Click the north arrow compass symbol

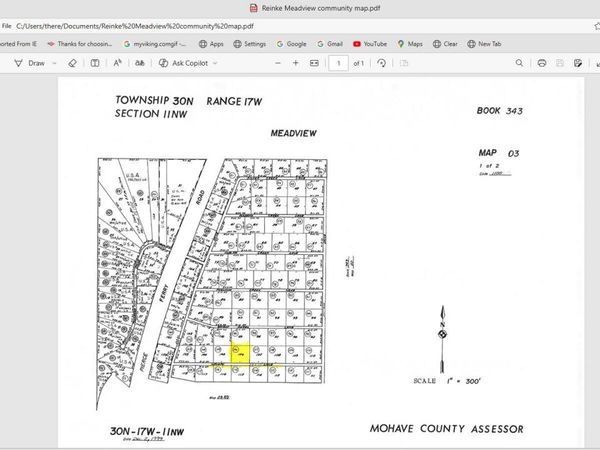click(442, 339)
